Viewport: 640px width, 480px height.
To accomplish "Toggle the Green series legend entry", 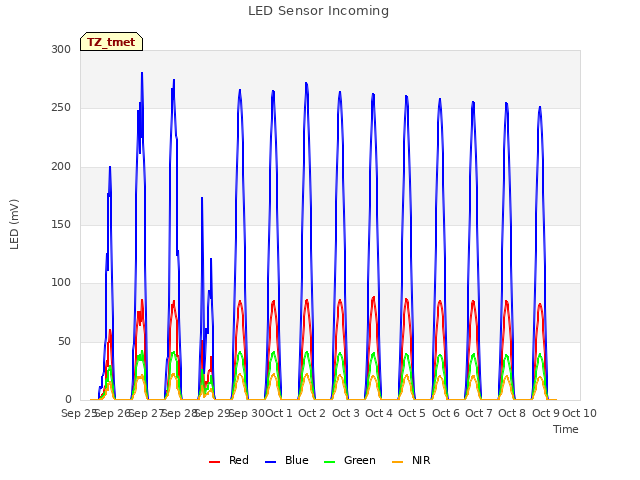I will [x=349, y=460].
